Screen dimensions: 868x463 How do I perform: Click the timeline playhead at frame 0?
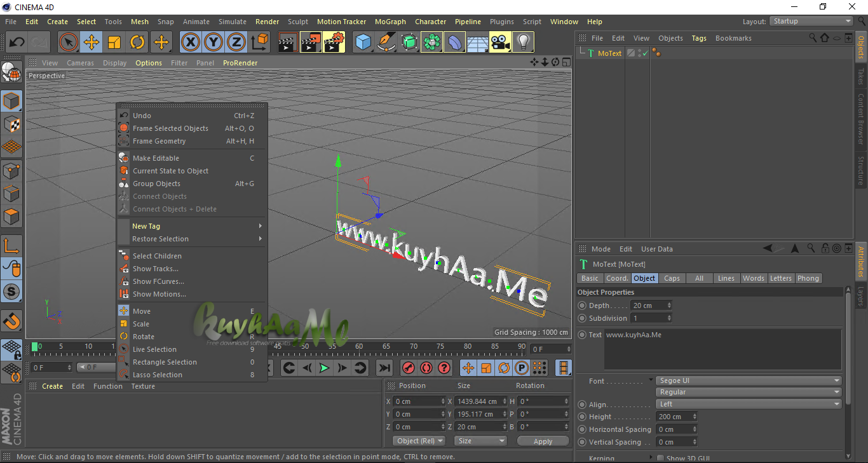click(x=35, y=347)
